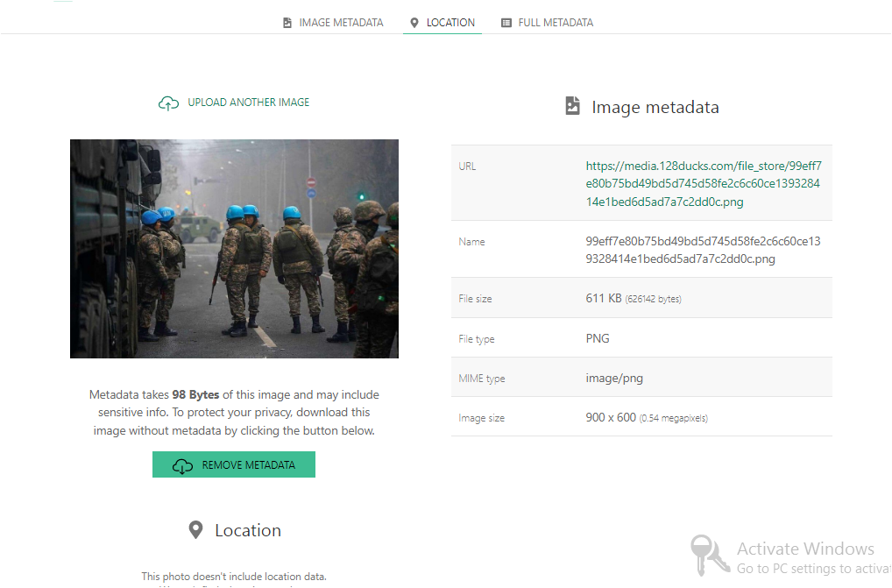Click the URL row label
This screenshot has height=588, width=892.
point(467,166)
